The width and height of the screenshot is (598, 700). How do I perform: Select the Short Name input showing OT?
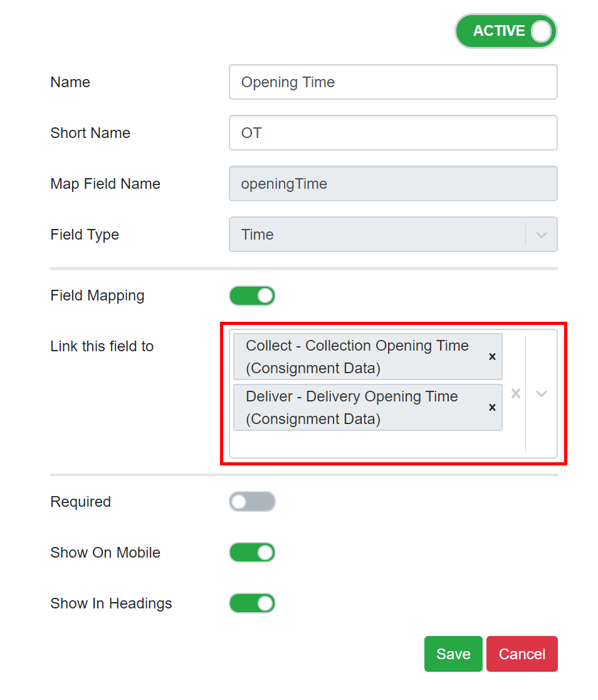click(x=393, y=133)
